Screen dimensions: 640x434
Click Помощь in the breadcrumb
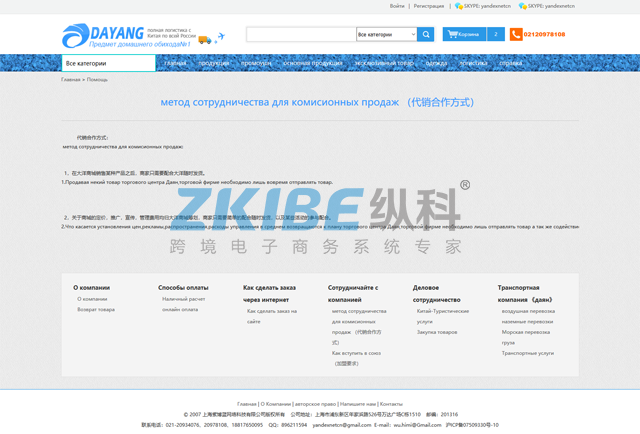point(97,80)
